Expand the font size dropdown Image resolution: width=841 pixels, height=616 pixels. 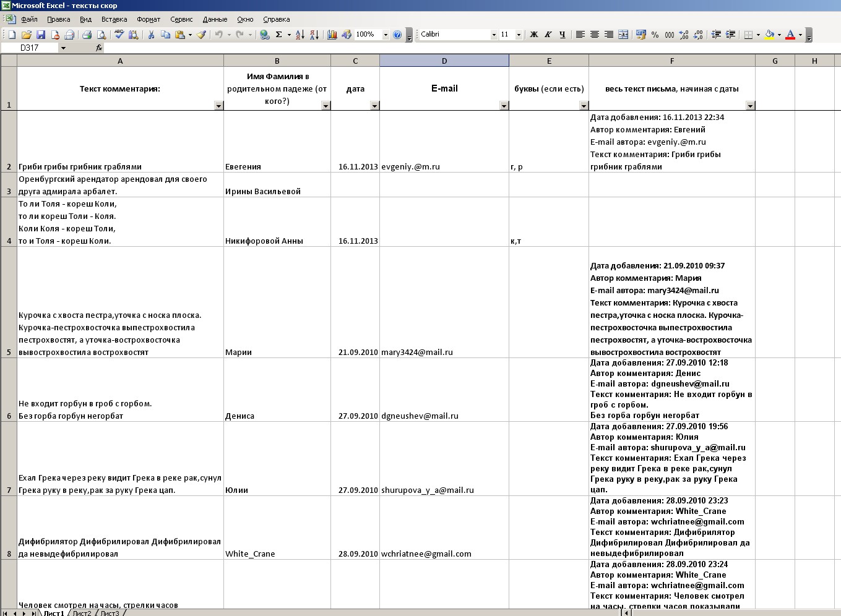519,35
